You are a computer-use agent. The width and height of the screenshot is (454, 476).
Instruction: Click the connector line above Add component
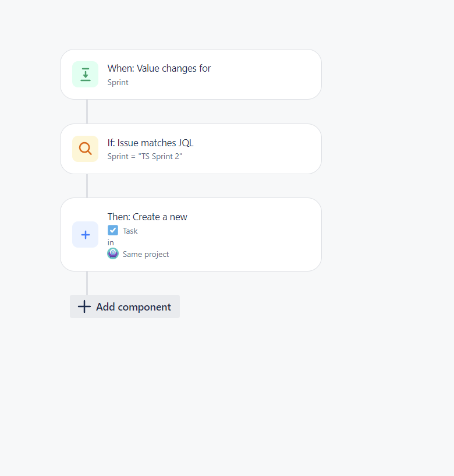[x=87, y=283]
